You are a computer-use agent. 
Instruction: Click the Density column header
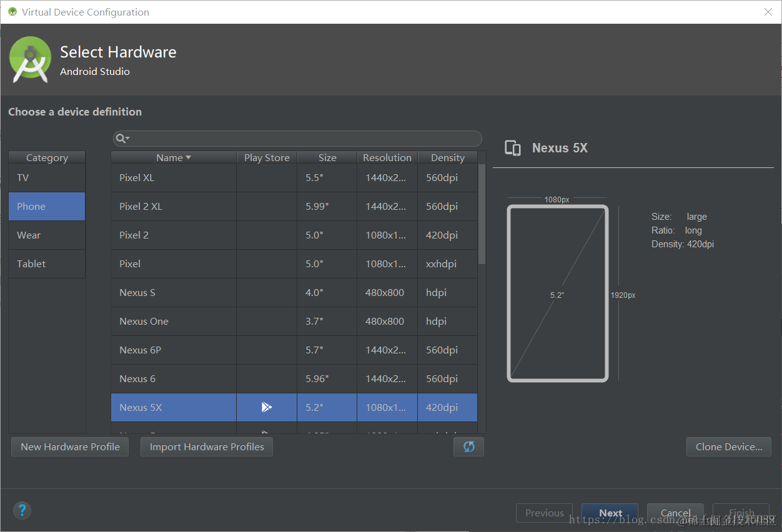click(448, 157)
